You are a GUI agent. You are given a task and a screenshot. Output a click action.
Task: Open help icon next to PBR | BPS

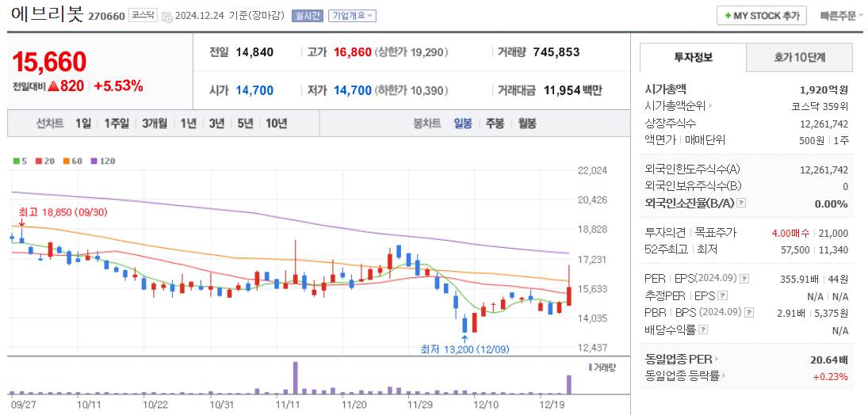click(749, 313)
